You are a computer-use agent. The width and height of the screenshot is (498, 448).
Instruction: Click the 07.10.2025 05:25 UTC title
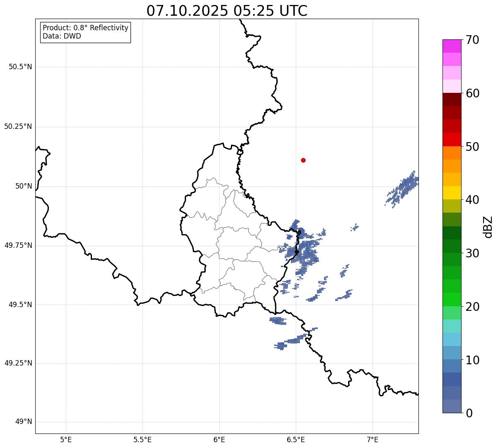click(227, 11)
